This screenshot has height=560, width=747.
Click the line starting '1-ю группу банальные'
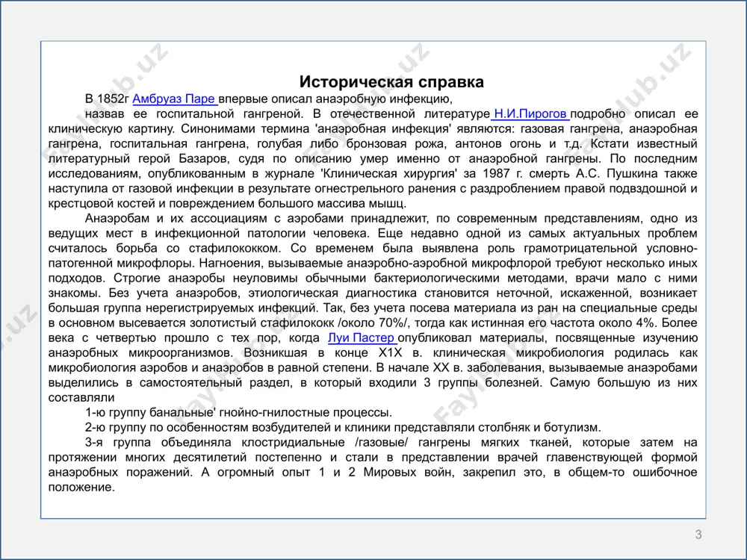[x=239, y=412]
